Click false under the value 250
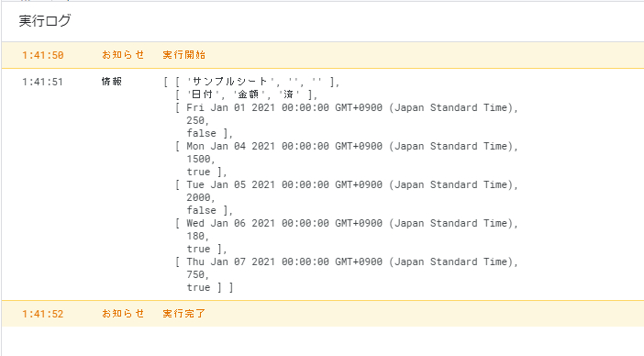Screen dimensions: 644x356 tap(201, 133)
